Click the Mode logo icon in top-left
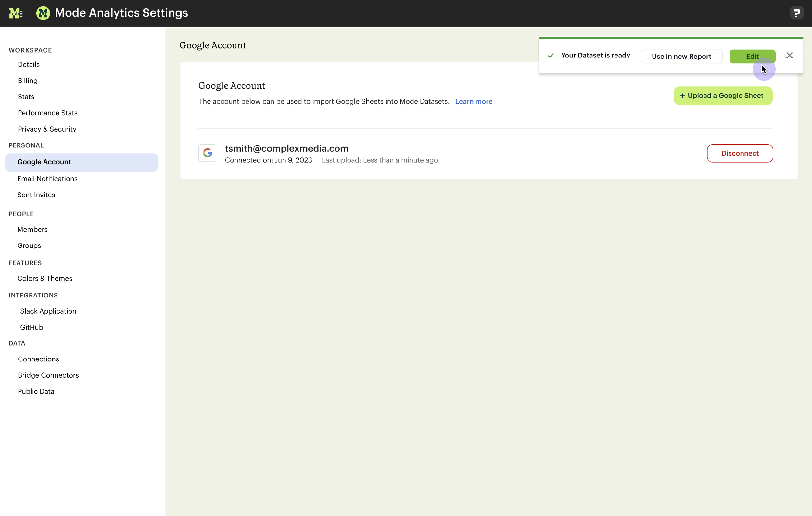Screen dimensions: 812x516 coord(16,13)
